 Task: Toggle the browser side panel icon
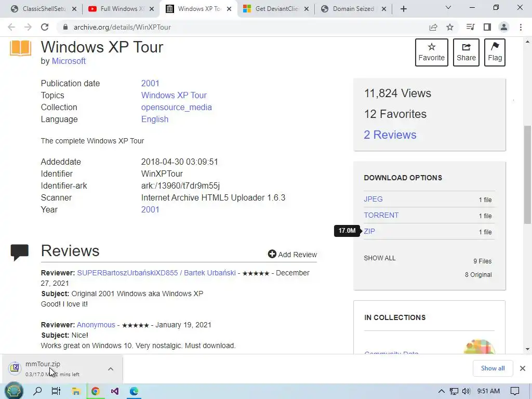pos(487,27)
